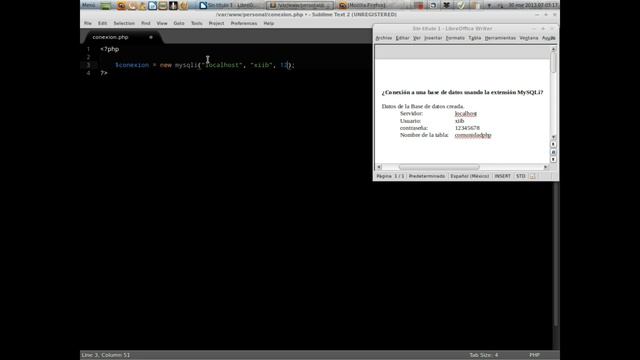Click "Line 3, Column 51" in Sublime status bar
Viewport: 640px width, 360px height.
click(106, 355)
